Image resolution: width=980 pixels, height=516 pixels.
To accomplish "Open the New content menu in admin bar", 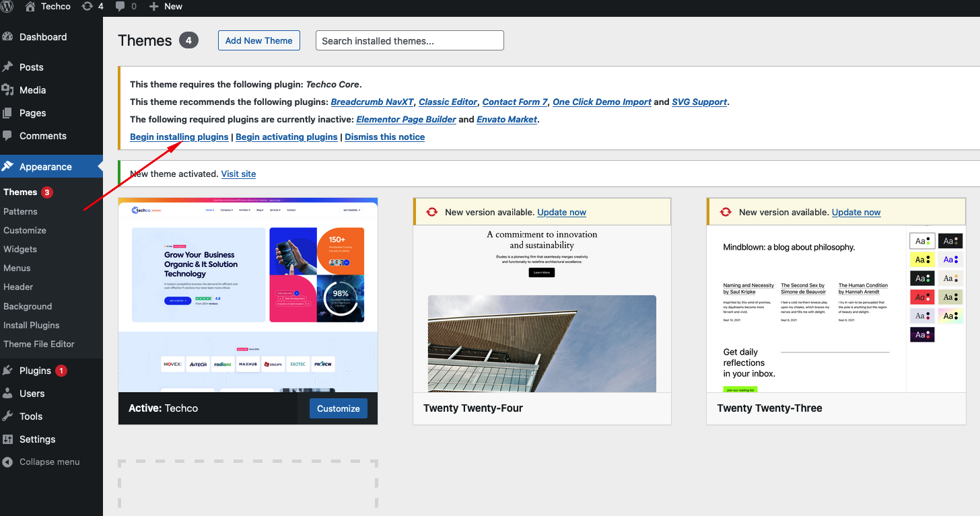I will click(x=166, y=6).
